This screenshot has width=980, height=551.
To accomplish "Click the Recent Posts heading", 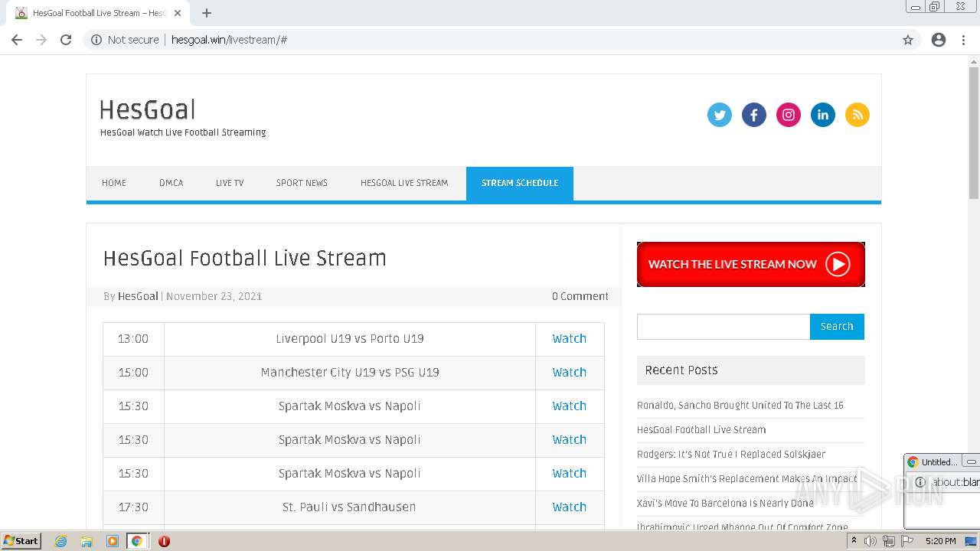I will [x=681, y=370].
